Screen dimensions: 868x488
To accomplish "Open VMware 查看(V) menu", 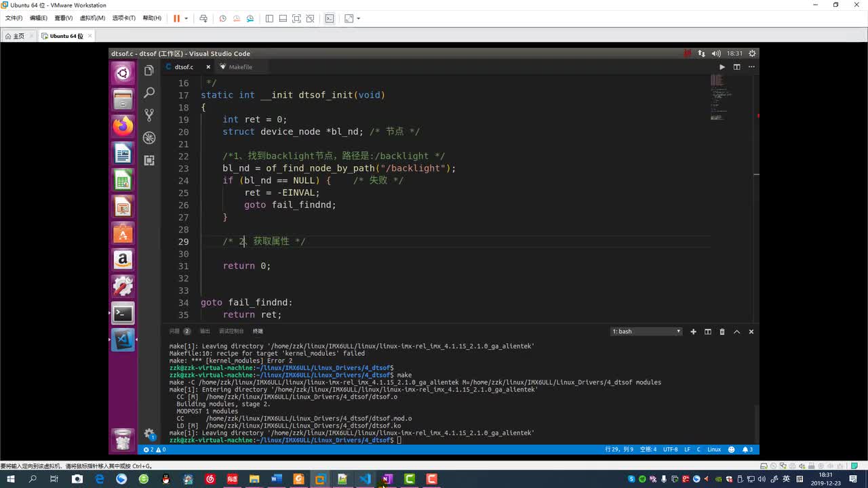I will (63, 18).
